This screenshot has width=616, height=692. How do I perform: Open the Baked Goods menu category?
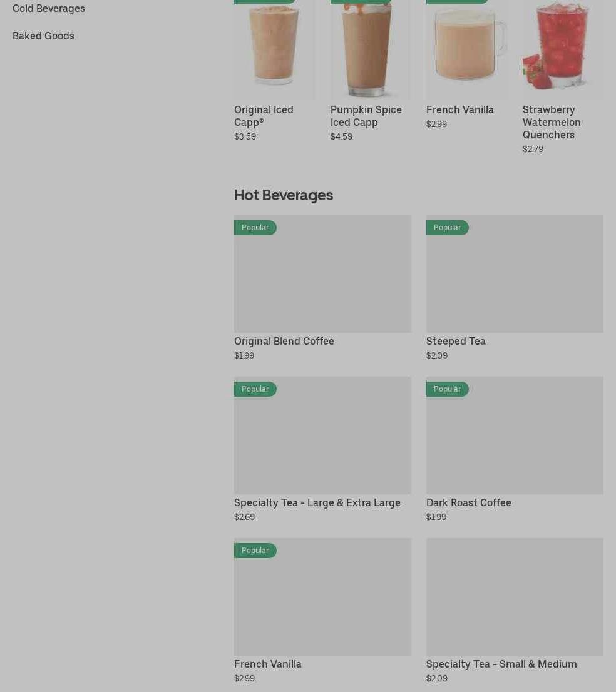tap(43, 36)
